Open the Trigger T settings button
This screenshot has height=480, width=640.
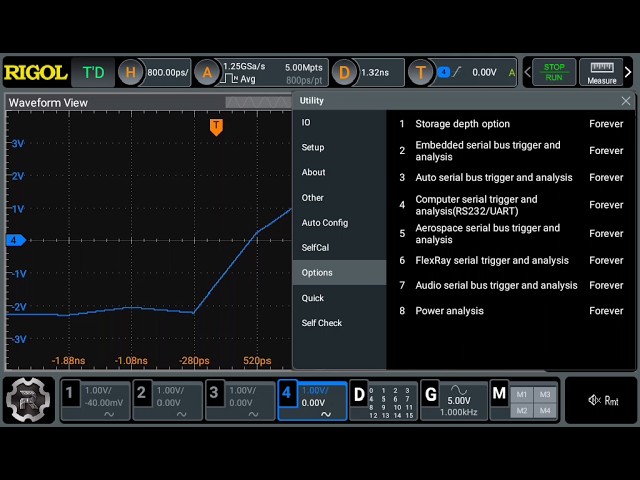coord(421,73)
